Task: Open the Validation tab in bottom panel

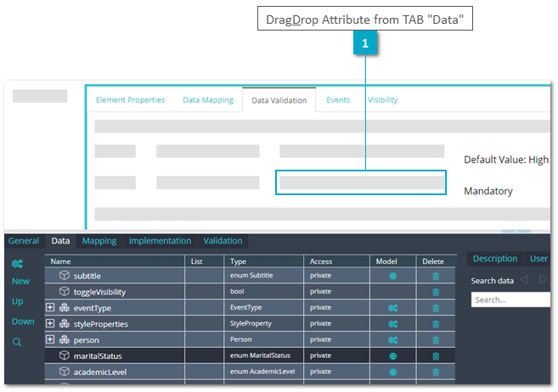Action: pyautogui.click(x=223, y=241)
